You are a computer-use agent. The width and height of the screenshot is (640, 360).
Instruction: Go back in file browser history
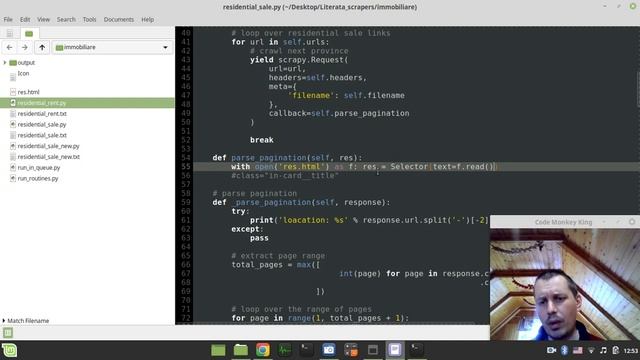[9, 47]
